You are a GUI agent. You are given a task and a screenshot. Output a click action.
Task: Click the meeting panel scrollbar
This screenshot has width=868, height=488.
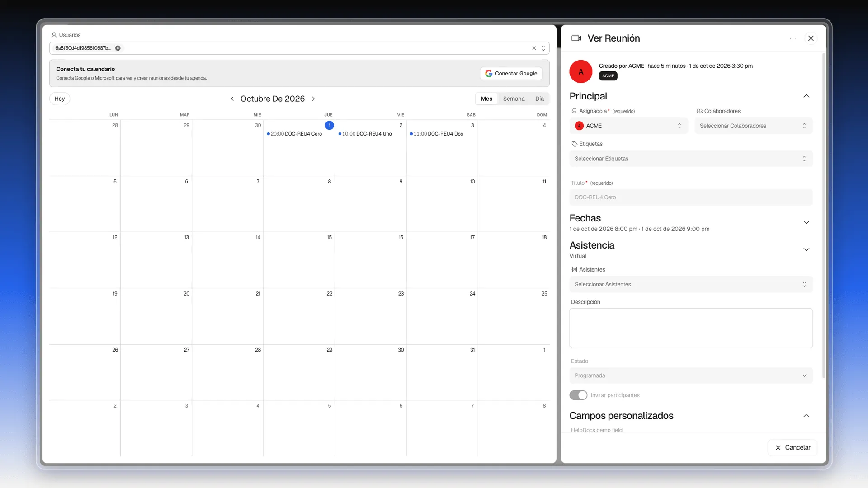(x=823, y=216)
